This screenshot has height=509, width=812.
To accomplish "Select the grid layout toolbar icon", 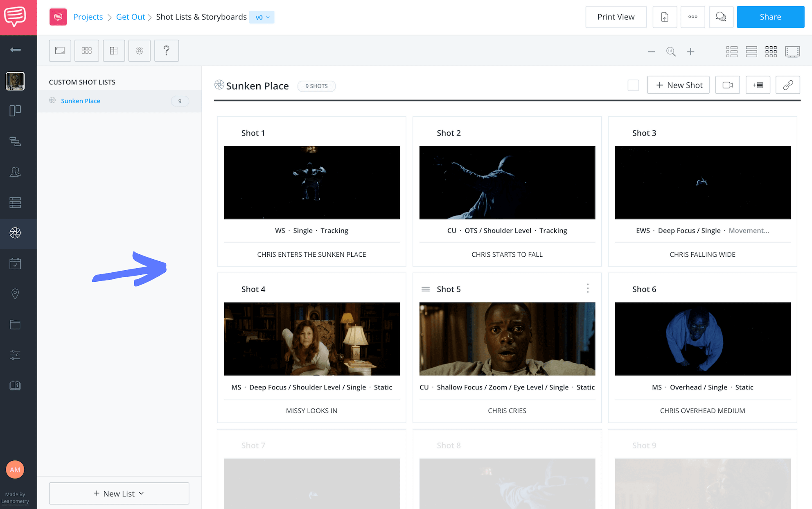I will [x=87, y=51].
